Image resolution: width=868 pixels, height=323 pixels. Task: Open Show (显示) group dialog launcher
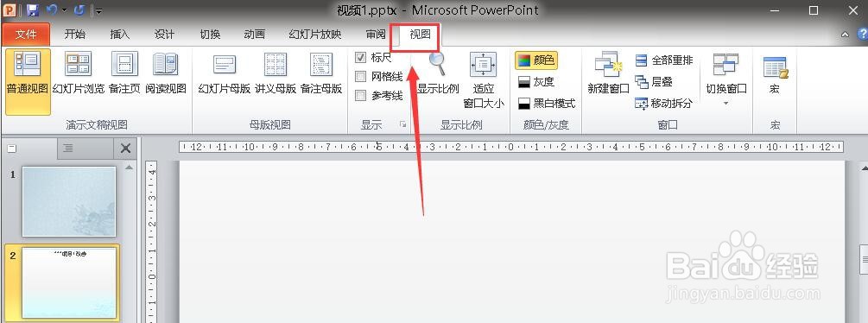(403, 125)
